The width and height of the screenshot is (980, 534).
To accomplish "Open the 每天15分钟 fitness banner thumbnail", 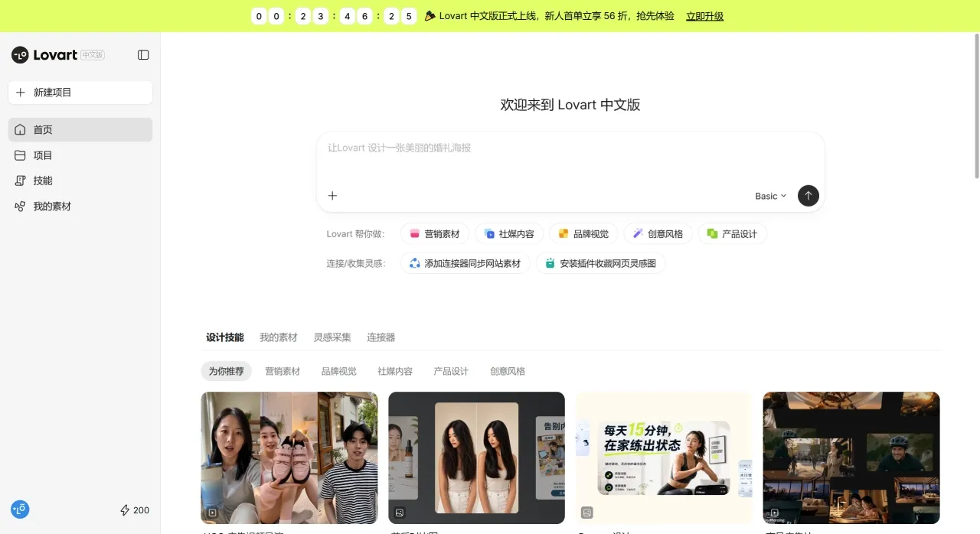I will point(664,457).
